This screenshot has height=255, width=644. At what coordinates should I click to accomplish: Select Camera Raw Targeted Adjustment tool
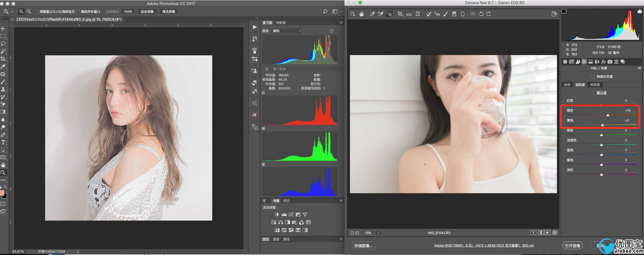click(x=389, y=14)
